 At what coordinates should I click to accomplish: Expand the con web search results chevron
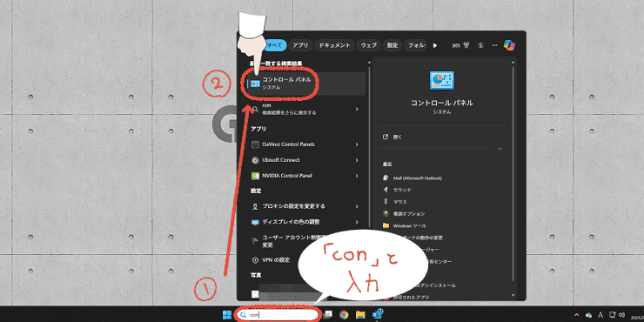click(x=357, y=109)
